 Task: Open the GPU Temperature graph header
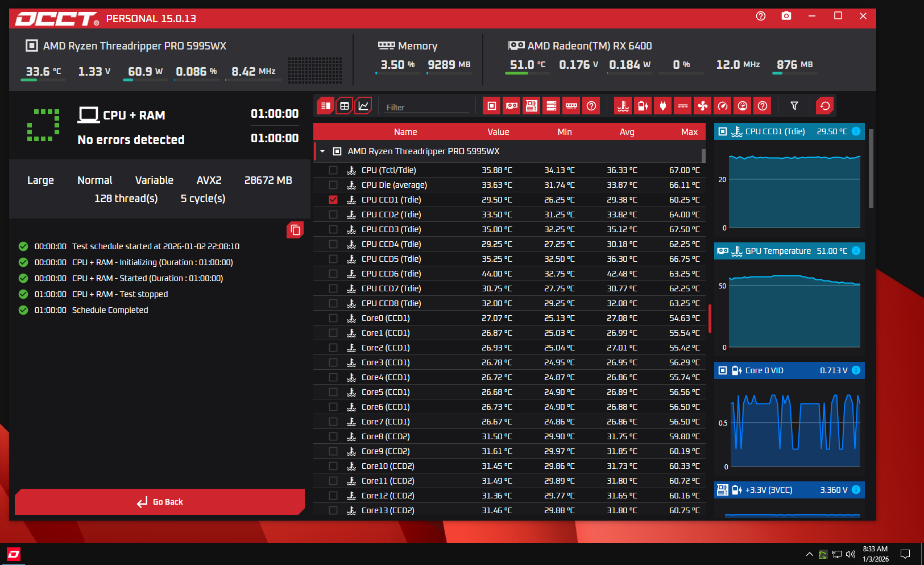tap(789, 251)
